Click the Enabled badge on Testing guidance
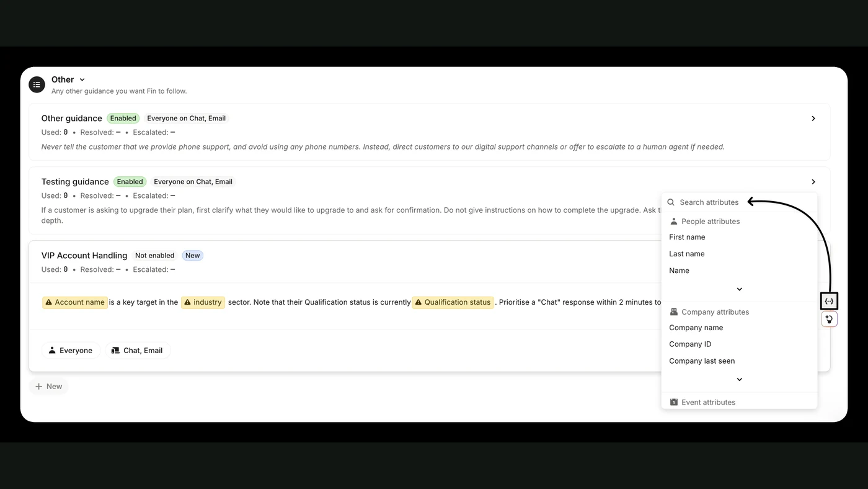Screen dimensions: 868x489 click(130, 182)
